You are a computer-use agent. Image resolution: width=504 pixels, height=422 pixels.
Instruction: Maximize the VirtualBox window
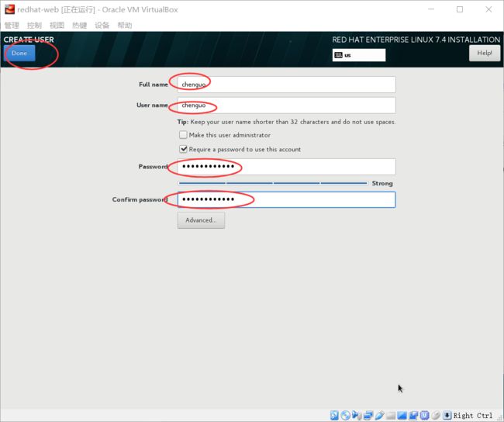point(460,9)
